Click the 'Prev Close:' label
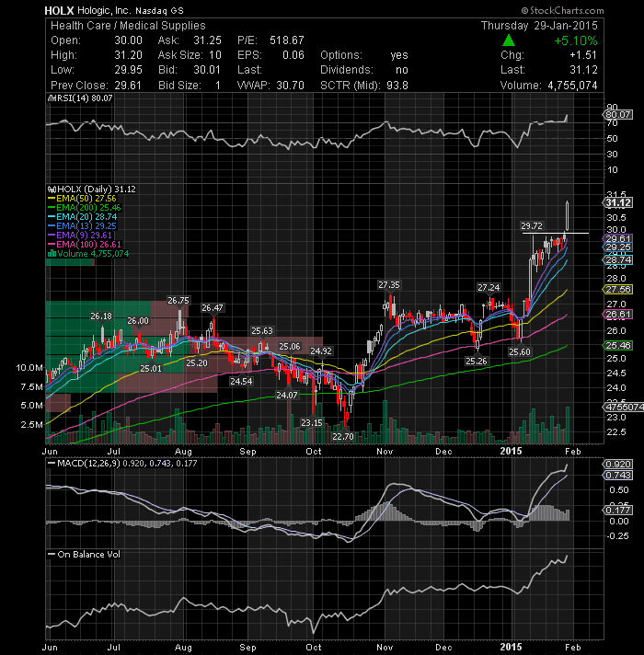The width and height of the screenshot is (644, 655). pyautogui.click(x=79, y=86)
